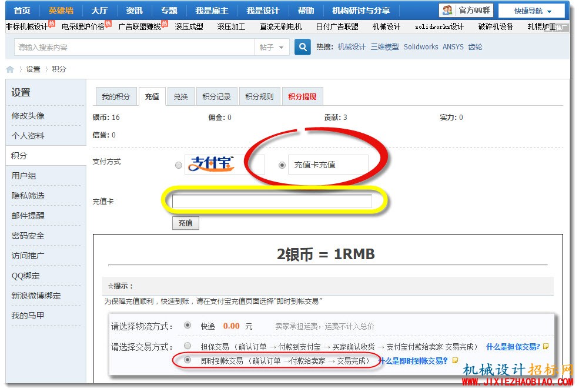Click hot badge on 非标机械设计 link
The height and width of the screenshot is (392, 579).
coord(52,24)
